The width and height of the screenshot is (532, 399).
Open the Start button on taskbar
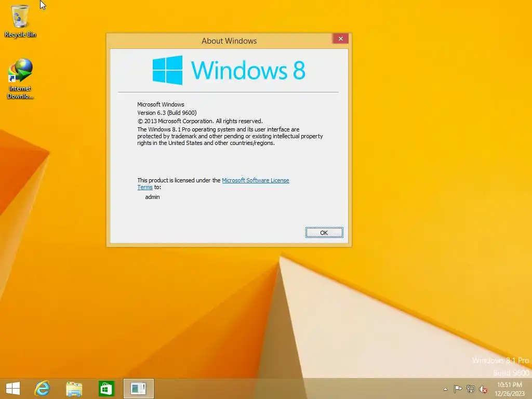click(13, 389)
